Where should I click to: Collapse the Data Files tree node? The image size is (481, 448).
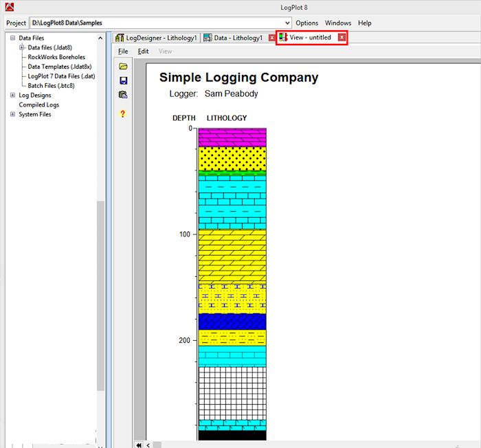(x=12, y=38)
